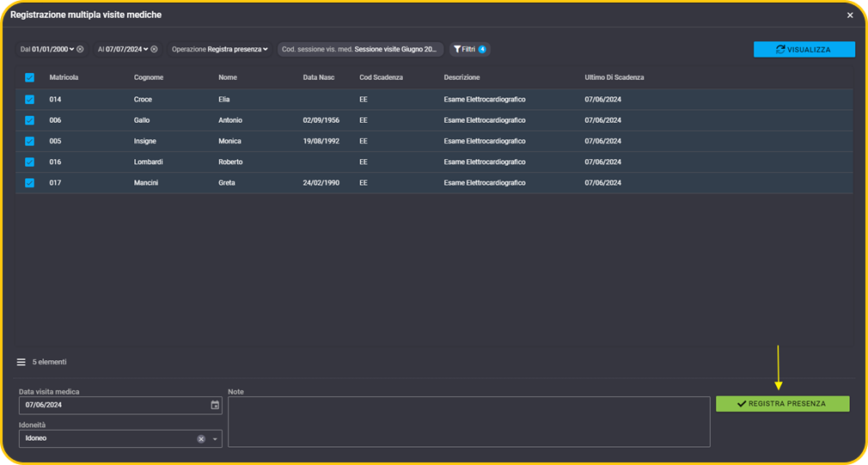Open the list menu icon beside 5 elementi
The width and height of the screenshot is (868, 465).
pos(21,362)
